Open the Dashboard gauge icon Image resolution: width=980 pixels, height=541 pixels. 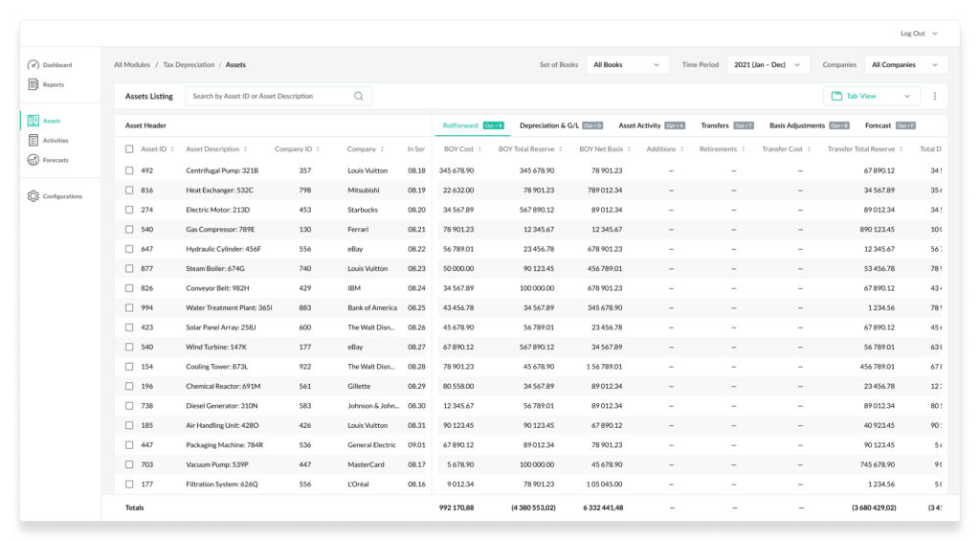point(33,64)
